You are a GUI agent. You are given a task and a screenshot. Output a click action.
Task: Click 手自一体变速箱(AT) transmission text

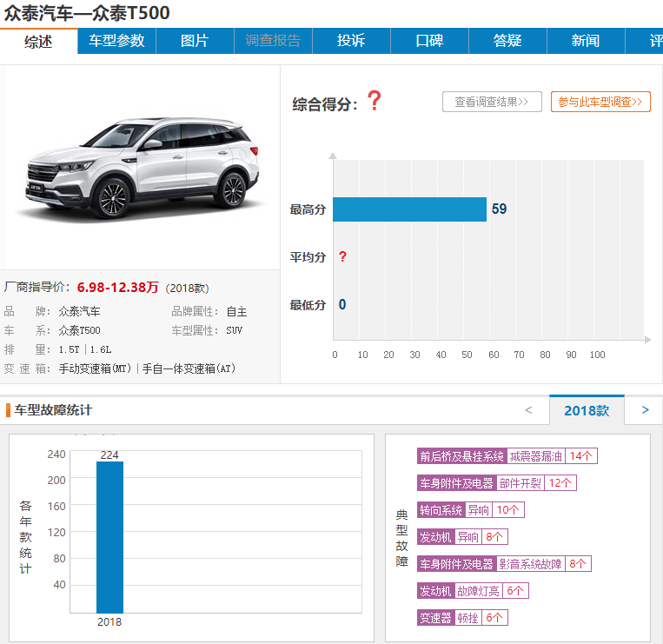(x=189, y=368)
